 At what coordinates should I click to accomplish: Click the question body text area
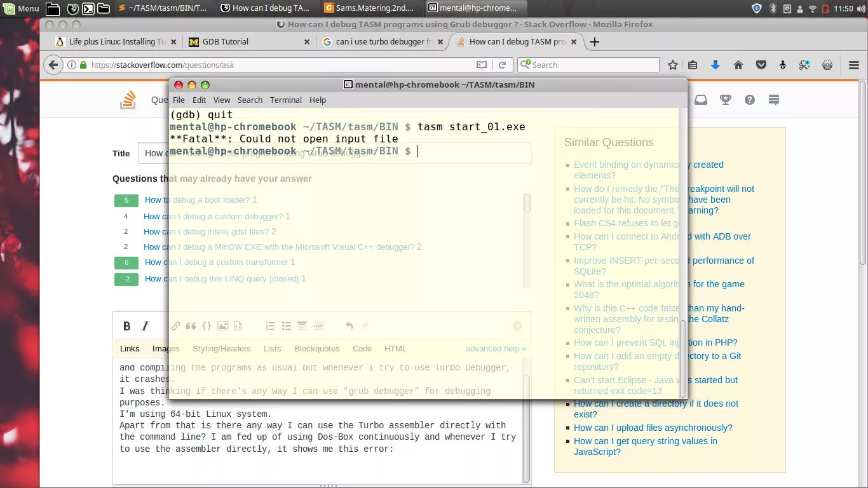coord(318,421)
